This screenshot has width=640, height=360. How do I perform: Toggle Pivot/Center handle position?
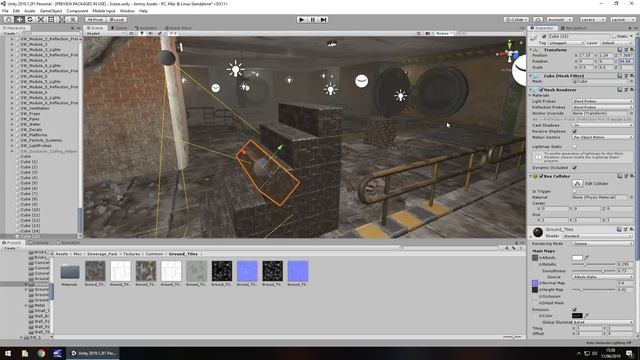coord(96,19)
